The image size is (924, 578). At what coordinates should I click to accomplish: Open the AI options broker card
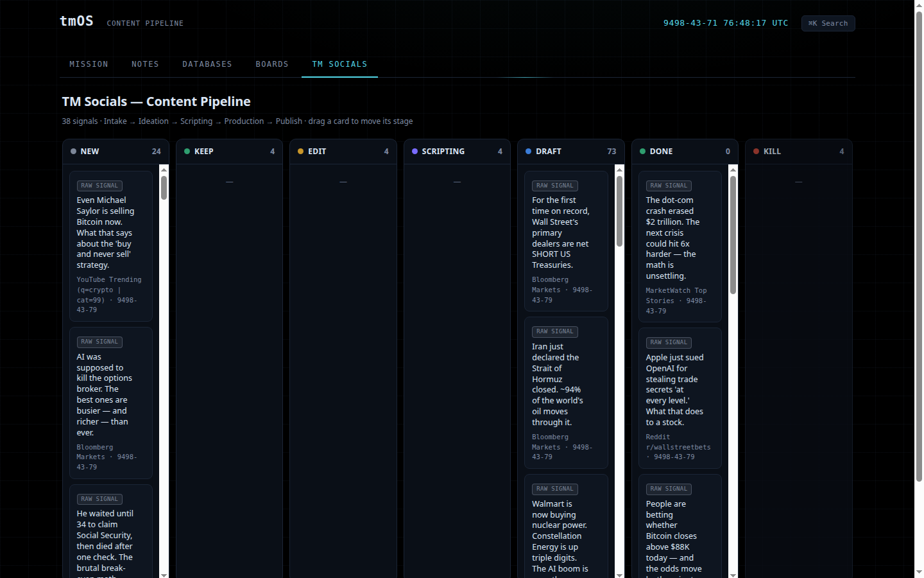tap(111, 403)
